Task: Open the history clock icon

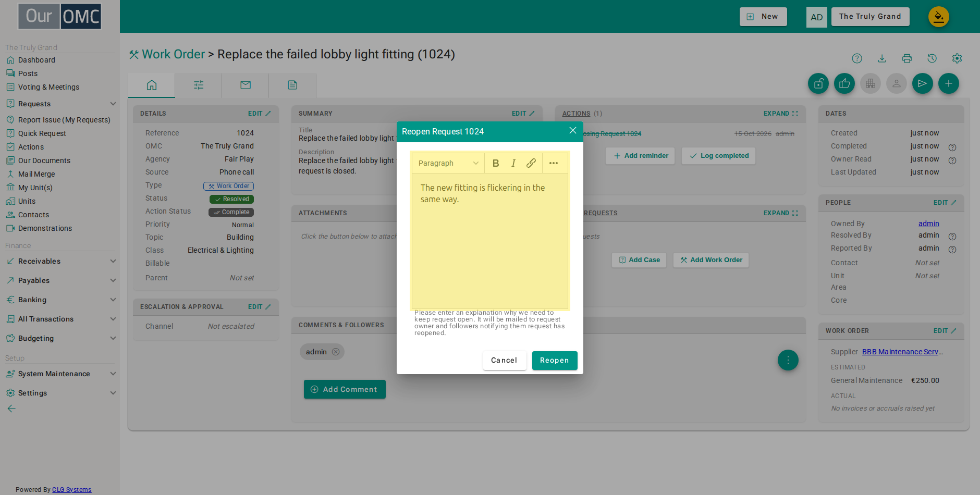Action: 932,58
